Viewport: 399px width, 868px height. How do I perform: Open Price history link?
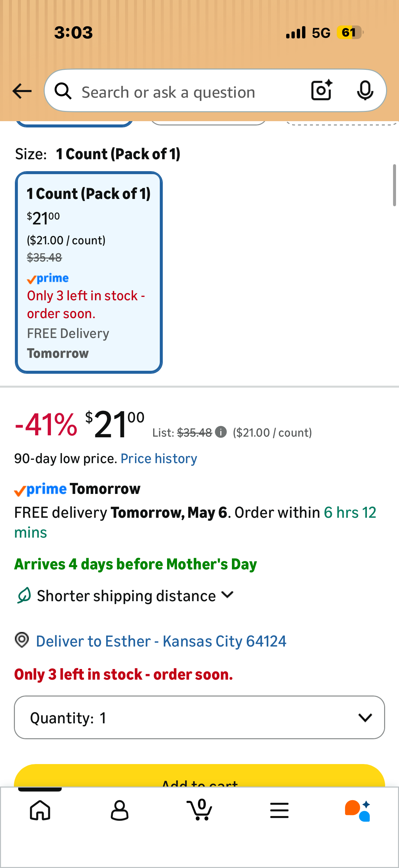click(158, 458)
